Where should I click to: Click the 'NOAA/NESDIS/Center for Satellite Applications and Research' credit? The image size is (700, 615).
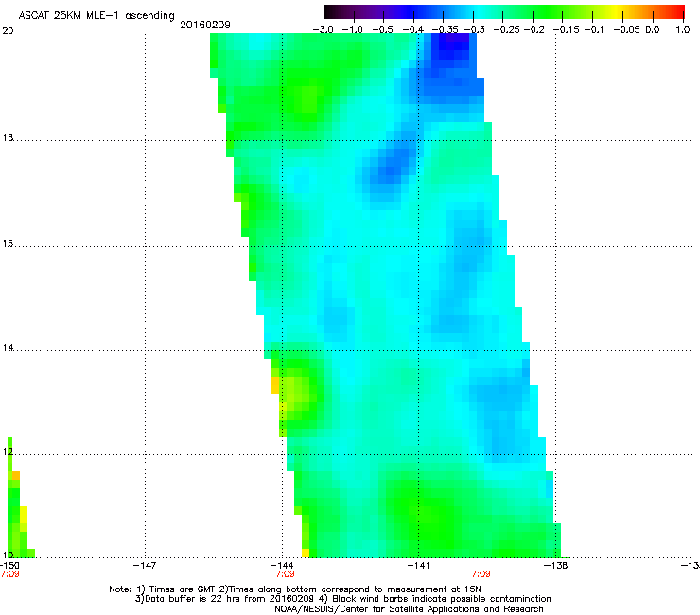409,609
